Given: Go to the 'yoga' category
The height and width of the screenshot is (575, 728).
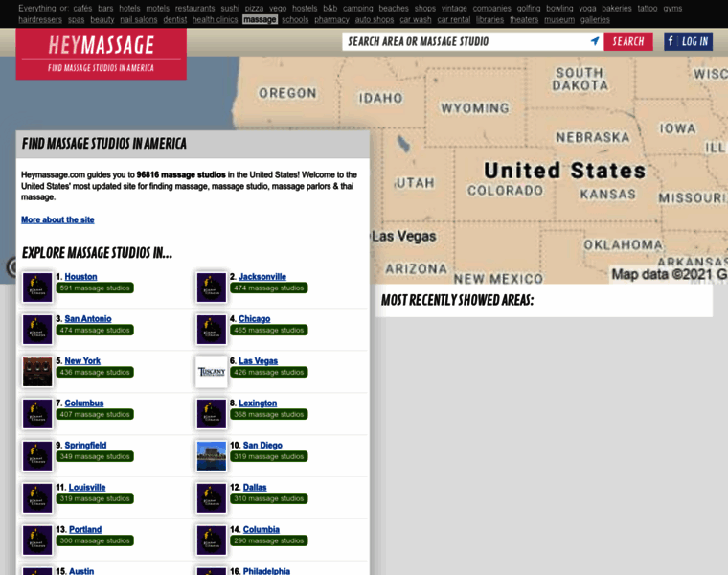Looking at the screenshot, I should pos(587,8).
